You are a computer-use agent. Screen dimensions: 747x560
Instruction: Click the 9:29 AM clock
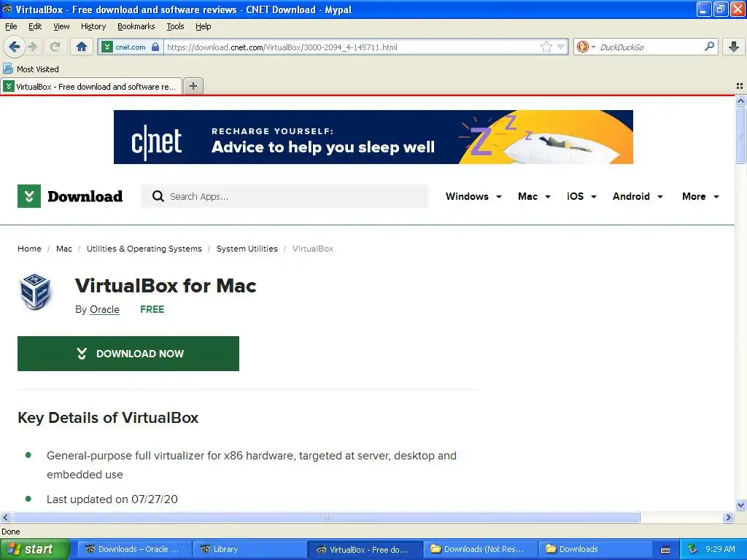pos(720,549)
